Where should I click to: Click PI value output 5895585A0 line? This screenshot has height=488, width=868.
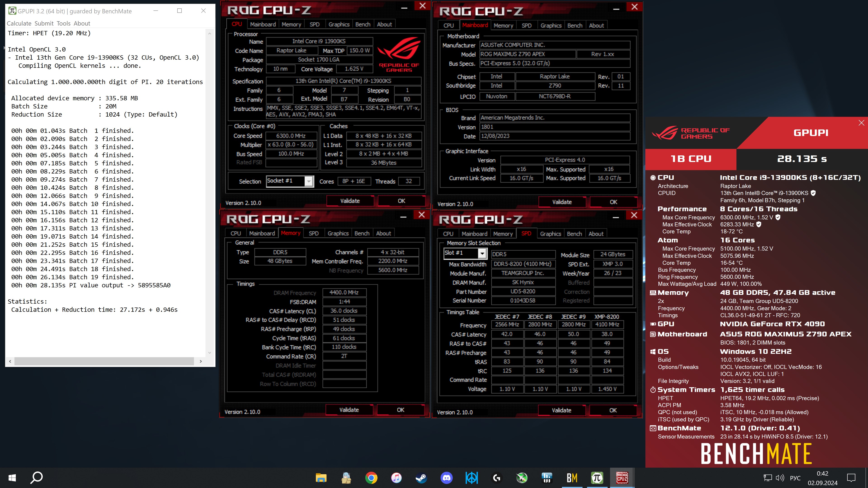(x=91, y=285)
